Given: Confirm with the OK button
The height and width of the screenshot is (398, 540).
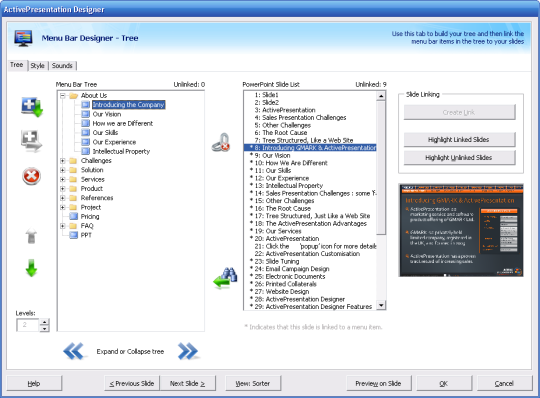Looking at the screenshot, I should click(x=444, y=383).
